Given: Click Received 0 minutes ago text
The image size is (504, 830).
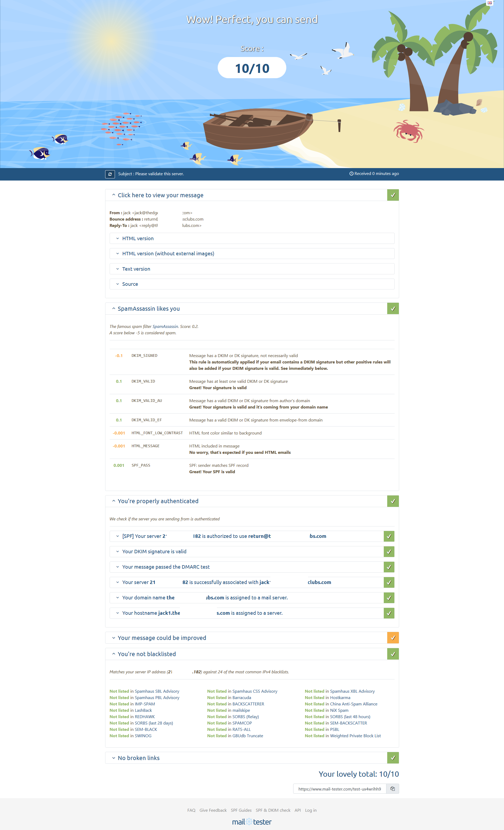Looking at the screenshot, I should coord(374,174).
